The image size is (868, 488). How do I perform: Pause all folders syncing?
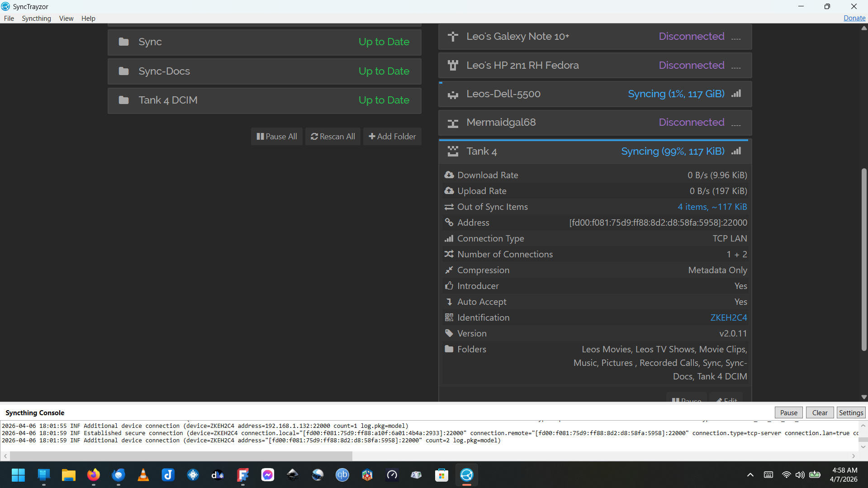(277, 137)
